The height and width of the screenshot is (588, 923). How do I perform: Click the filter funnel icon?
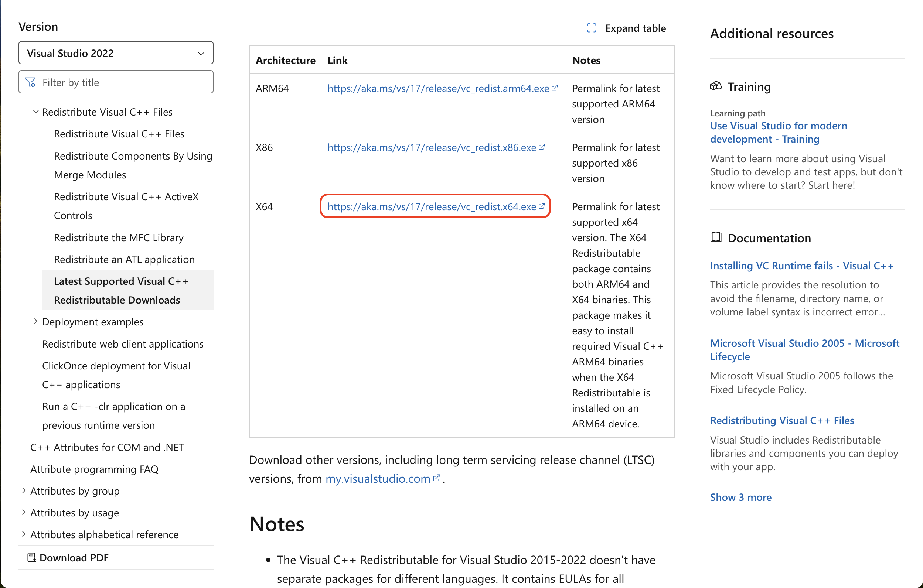(30, 82)
